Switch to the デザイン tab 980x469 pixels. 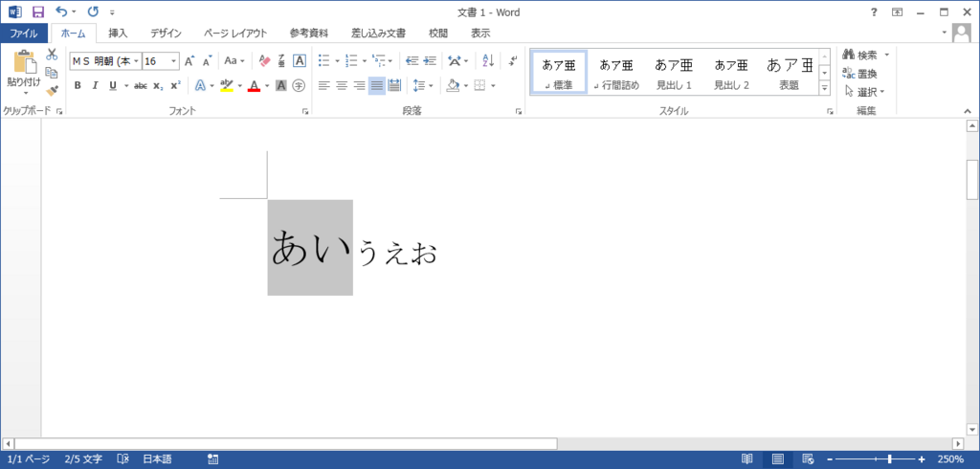coord(166,33)
